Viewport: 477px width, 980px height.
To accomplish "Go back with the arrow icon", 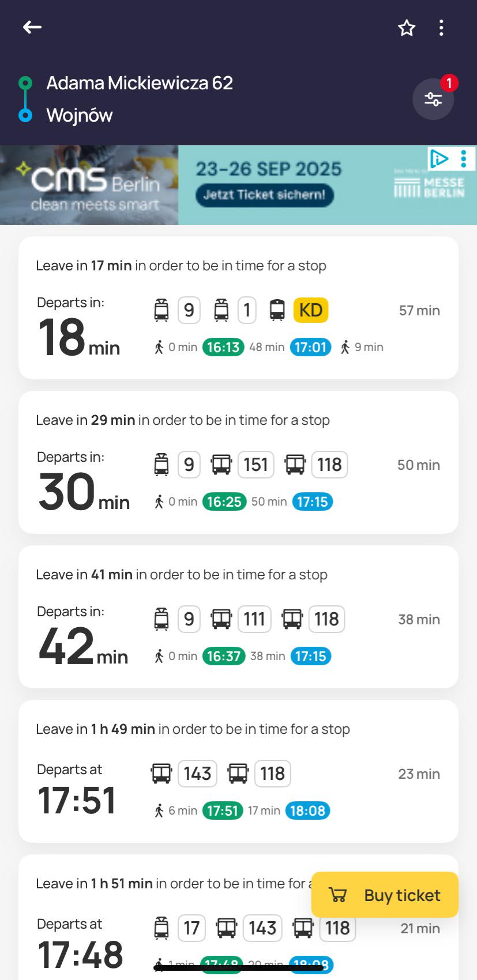I will pos(32,27).
